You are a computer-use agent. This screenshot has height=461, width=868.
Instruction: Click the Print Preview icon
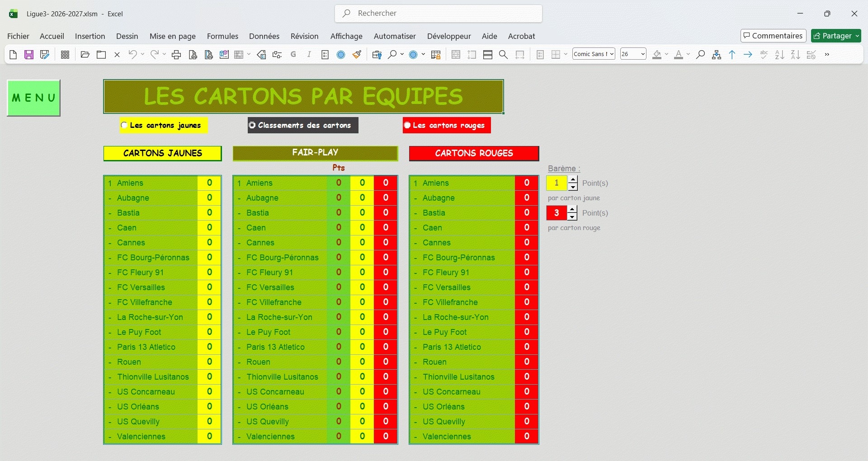click(x=193, y=55)
